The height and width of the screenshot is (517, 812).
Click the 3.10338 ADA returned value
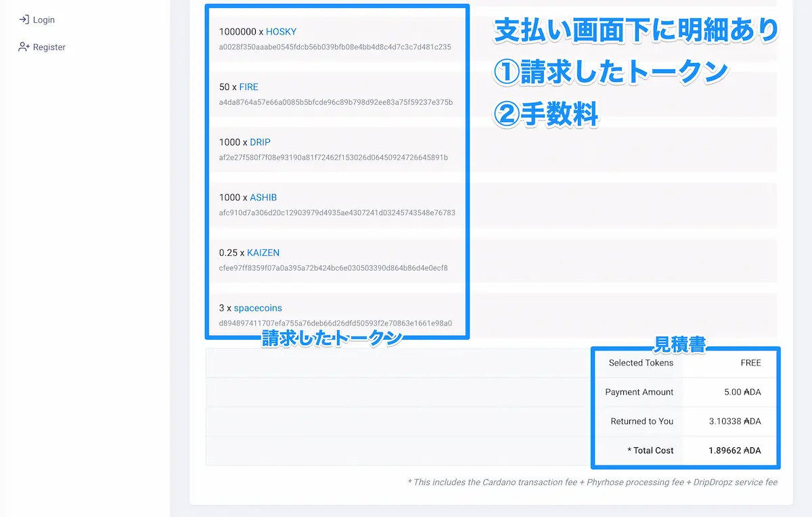coord(735,421)
